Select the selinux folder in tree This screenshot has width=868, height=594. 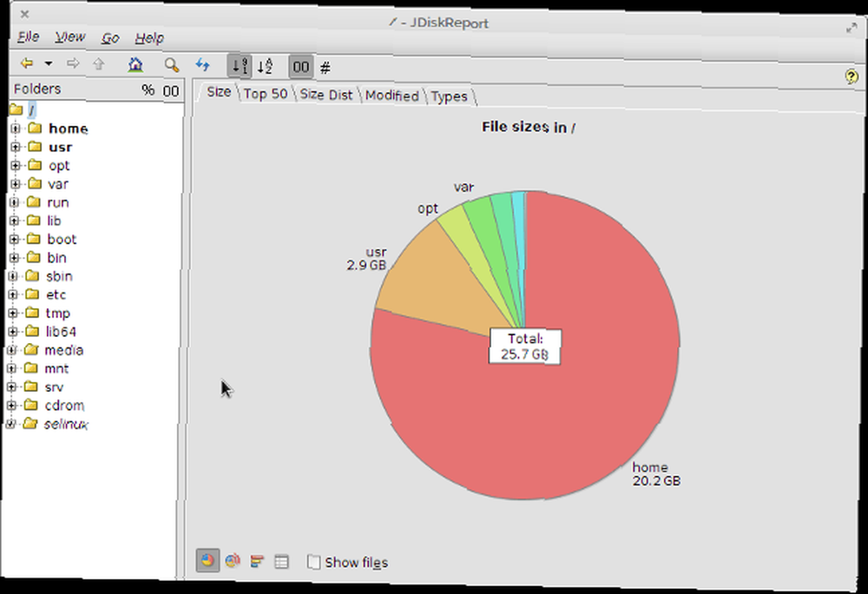(66, 424)
